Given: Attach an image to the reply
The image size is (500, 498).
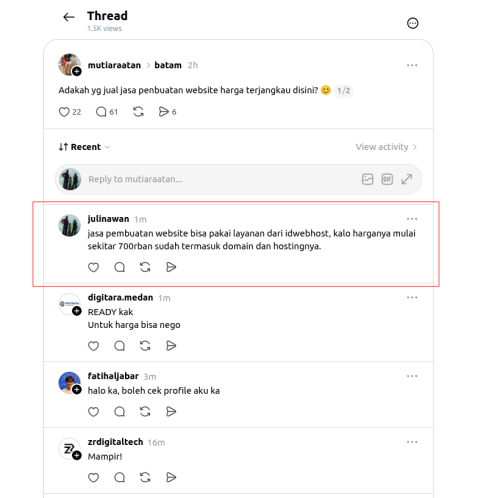Looking at the screenshot, I should (x=367, y=179).
